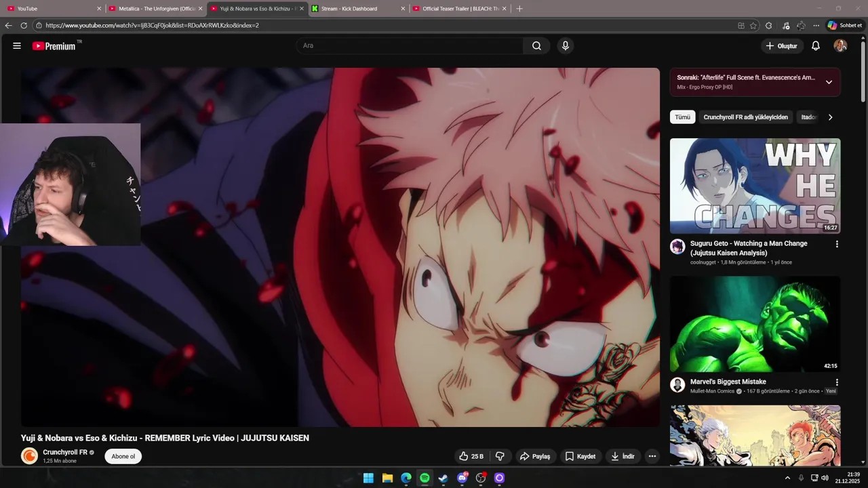Open more actions under the video

(652, 456)
